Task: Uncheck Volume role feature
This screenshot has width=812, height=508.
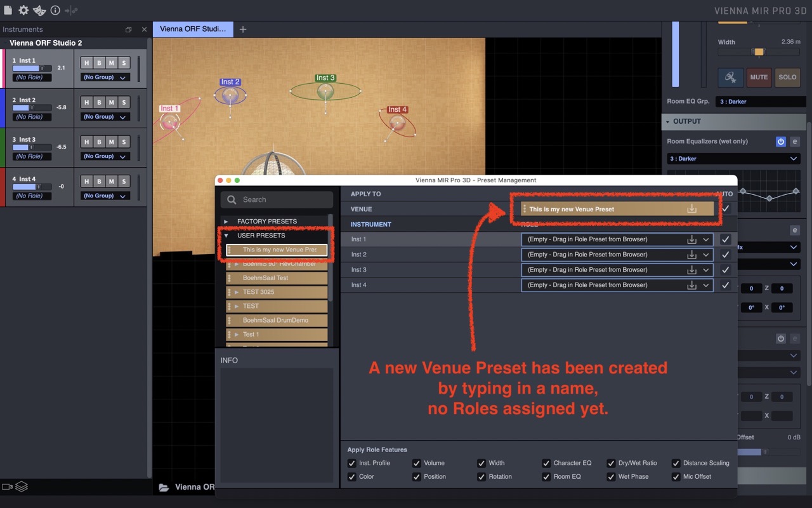Action: coord(417,463)
